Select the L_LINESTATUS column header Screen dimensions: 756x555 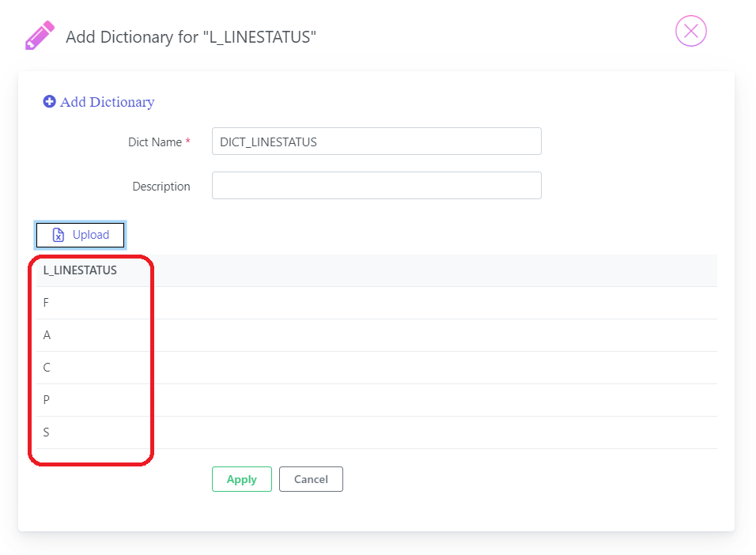click(80, 270)
